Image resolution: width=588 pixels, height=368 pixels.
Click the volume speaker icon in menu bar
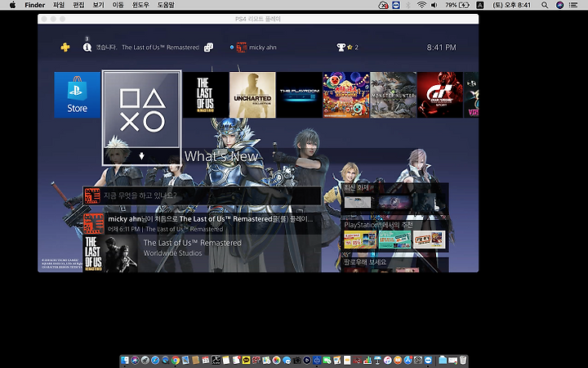434,5
